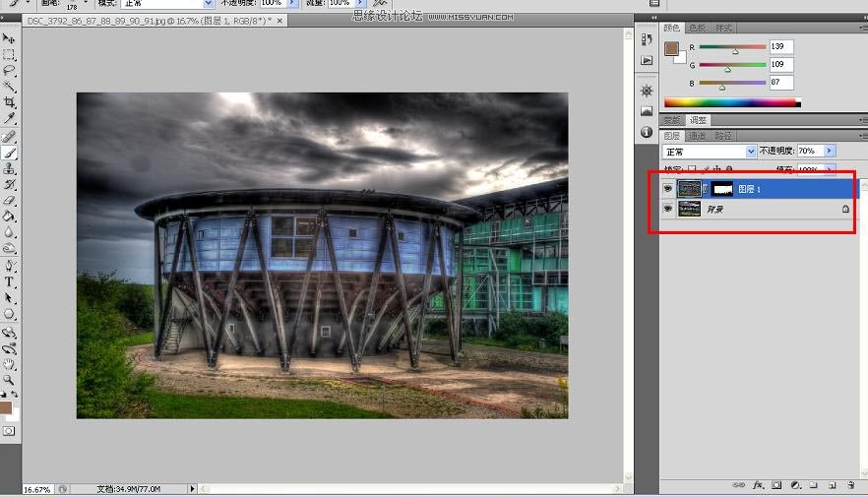Open Color panel options menu
868x497 pixels.
(863, 28)
